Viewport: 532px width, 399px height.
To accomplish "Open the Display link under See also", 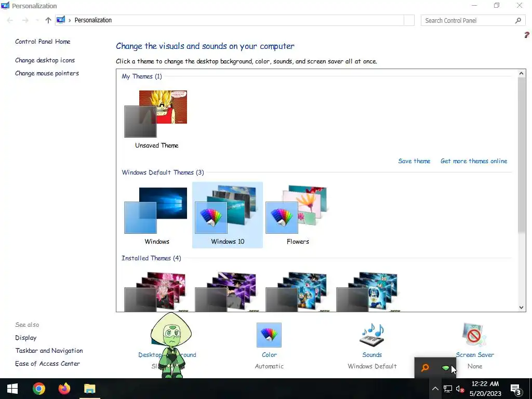I will pos(26,338).
